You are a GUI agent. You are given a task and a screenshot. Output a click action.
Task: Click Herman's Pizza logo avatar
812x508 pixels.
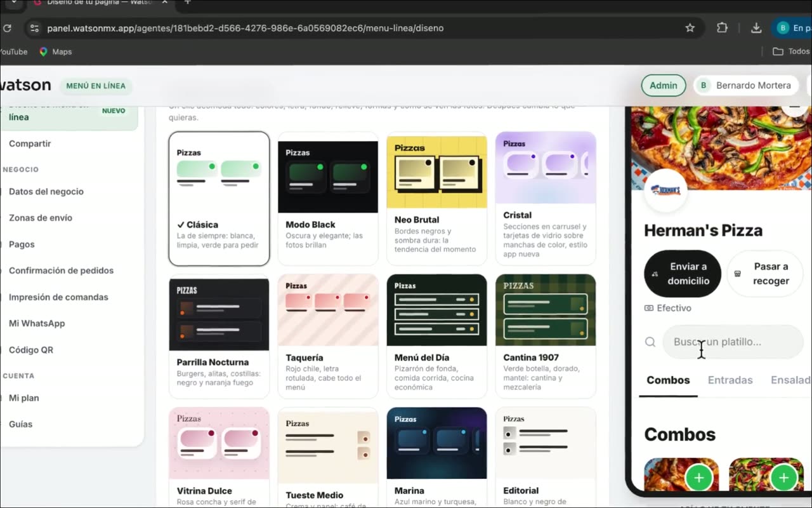click(x=665, y=190)
